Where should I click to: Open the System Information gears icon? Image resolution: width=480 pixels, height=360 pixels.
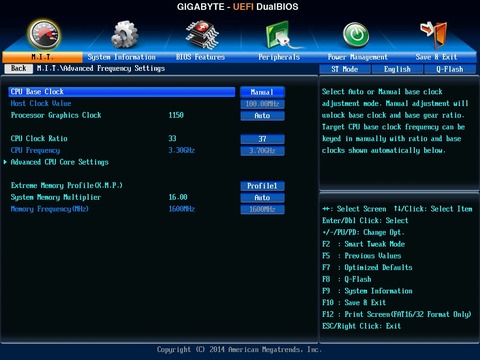click(124, 35)
